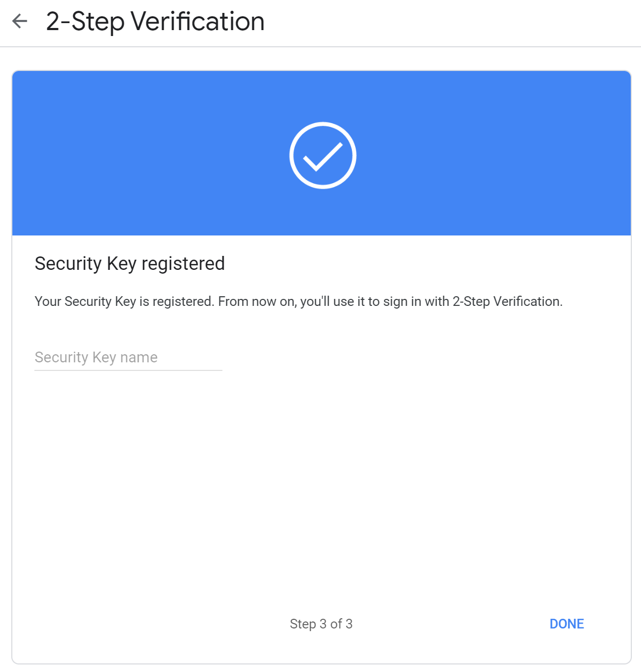
Task: Click the Security Key registered heading
Action: point(129,263)
